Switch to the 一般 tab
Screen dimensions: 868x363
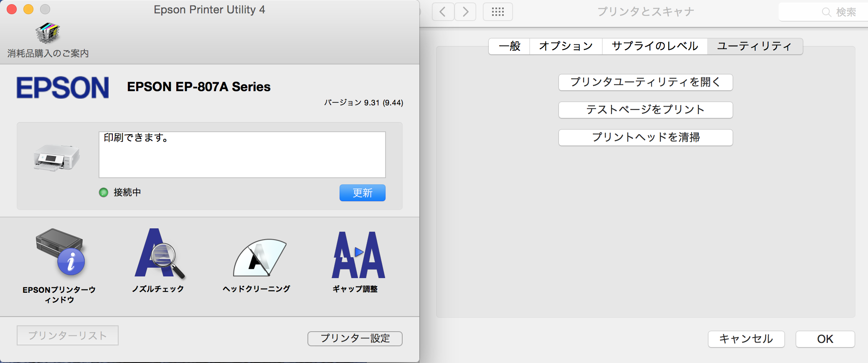click(x=510, y=46)
